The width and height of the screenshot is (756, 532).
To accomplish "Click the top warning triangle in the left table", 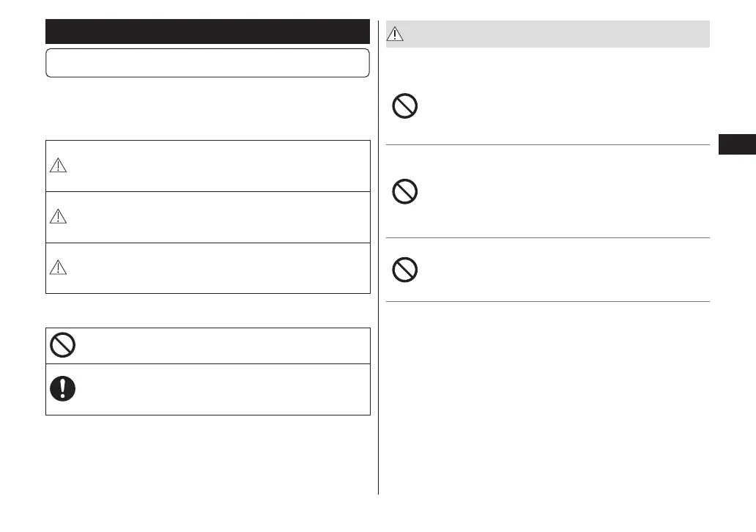I will coord(58,166).
